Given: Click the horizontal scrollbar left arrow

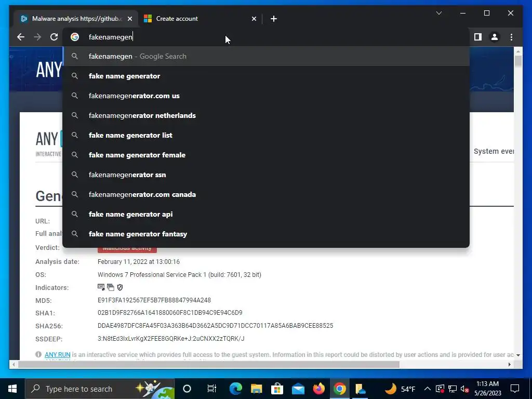Looking at the screenshot, I should coord(13,364).
